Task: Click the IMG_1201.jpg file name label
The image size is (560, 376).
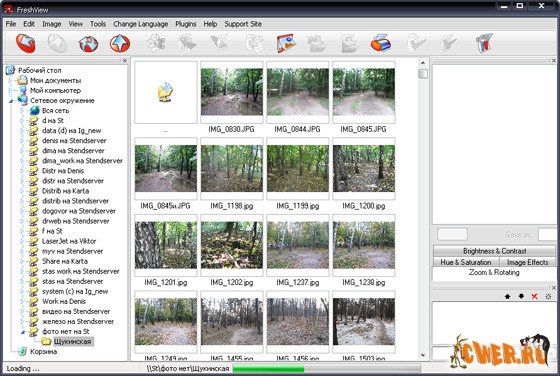Action: (166, 282)
